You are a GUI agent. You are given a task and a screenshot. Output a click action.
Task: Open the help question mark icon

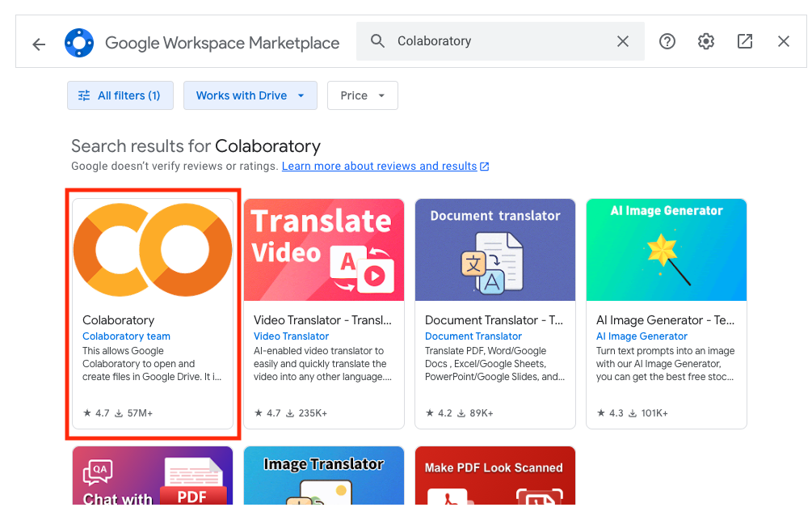(x=667, y=41)
